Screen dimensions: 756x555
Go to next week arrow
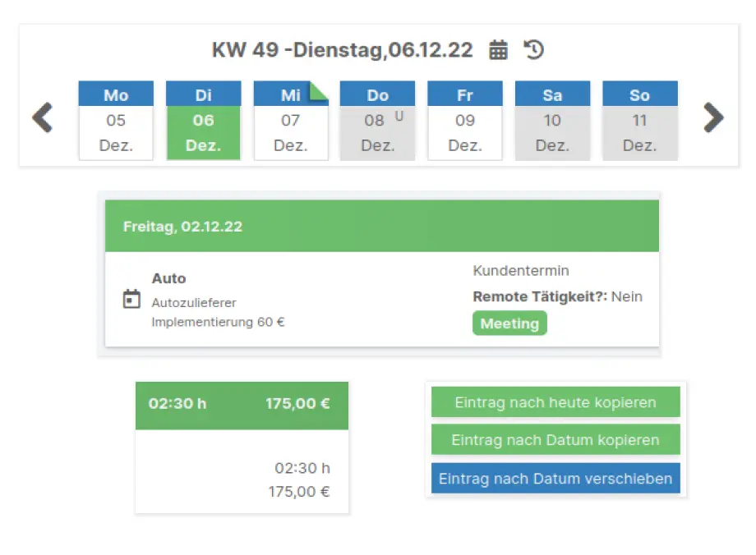(x=713, y=118)
